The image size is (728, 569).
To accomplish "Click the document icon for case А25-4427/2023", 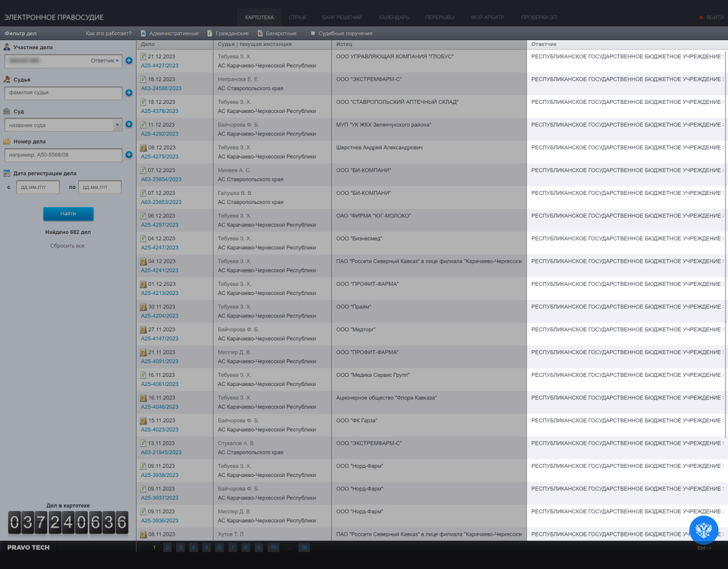I will coord(143,57).
